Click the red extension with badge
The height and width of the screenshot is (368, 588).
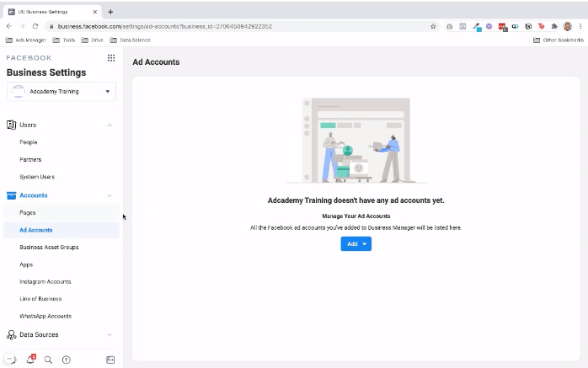(x=503, y=27)
